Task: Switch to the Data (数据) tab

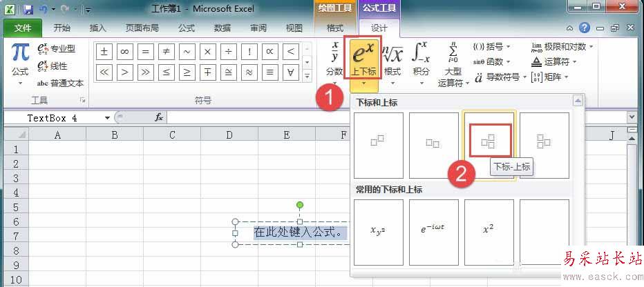Action: tap(222, 28)
